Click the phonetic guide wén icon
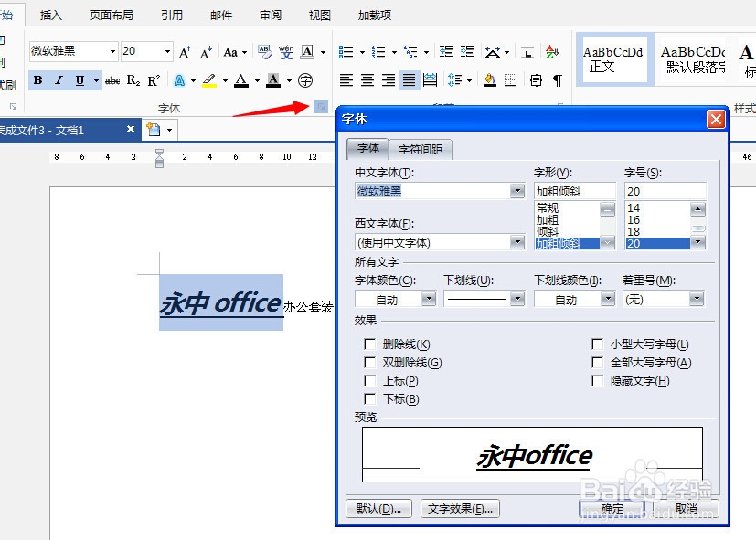The width and height of the screenshot is (756, 540). (286, 52)
